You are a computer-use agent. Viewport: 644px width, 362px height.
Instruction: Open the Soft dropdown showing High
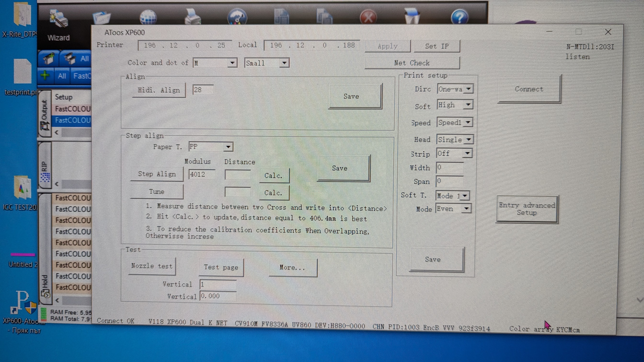[x=455, y=105]
